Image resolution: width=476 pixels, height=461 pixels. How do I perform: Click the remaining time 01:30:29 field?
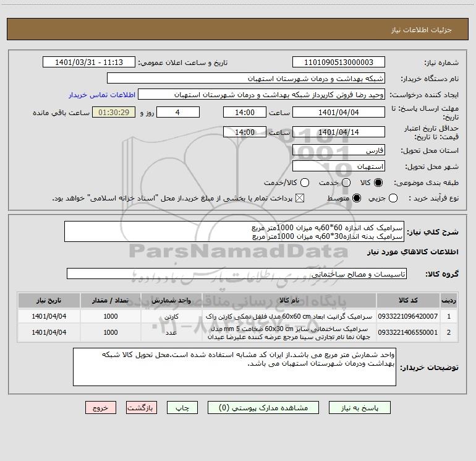pos(114,112)
